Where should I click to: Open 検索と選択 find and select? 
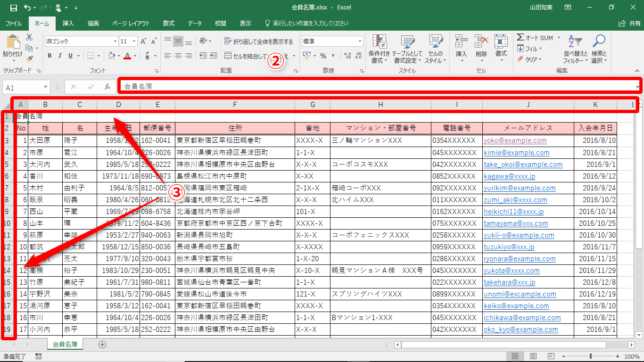(599, 49)
